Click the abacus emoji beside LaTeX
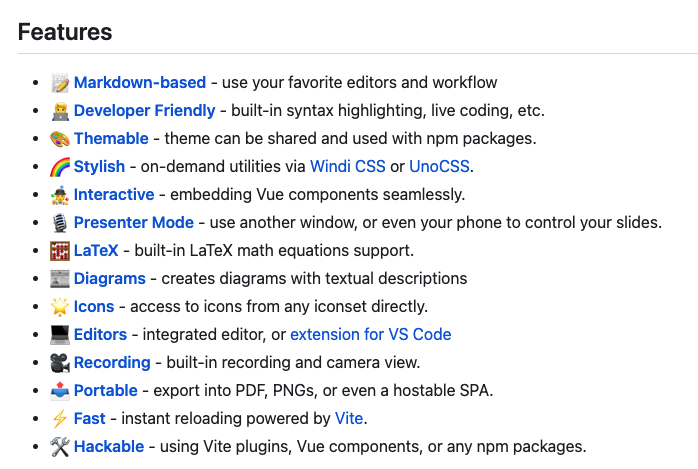 59,251
